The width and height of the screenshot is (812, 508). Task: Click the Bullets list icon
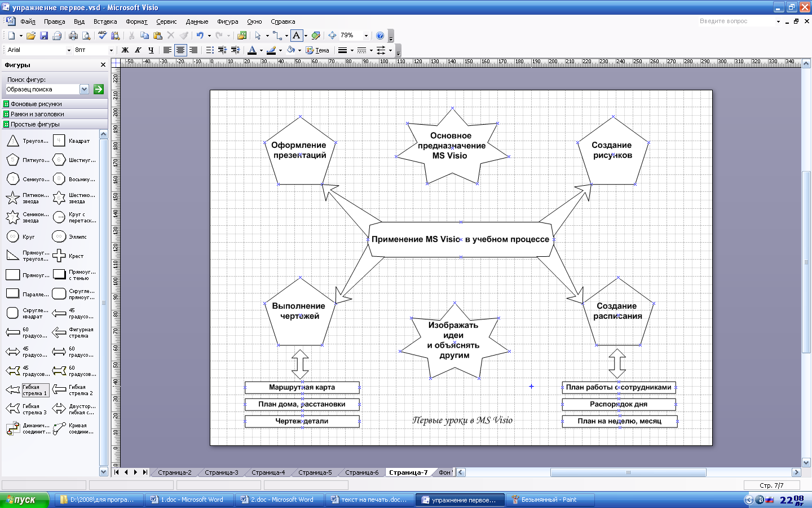(210, 50)
